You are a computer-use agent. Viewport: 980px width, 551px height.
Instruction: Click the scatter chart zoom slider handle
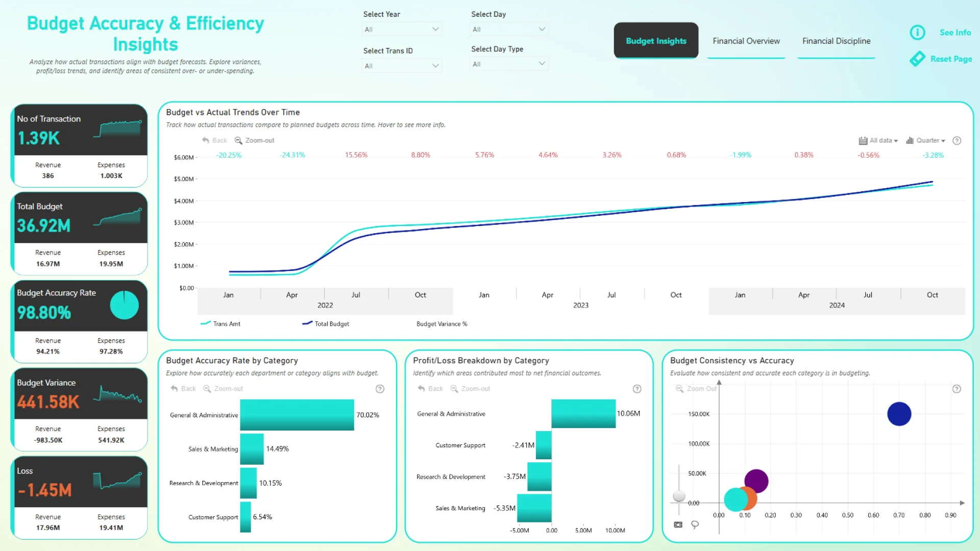click(679, 495)
